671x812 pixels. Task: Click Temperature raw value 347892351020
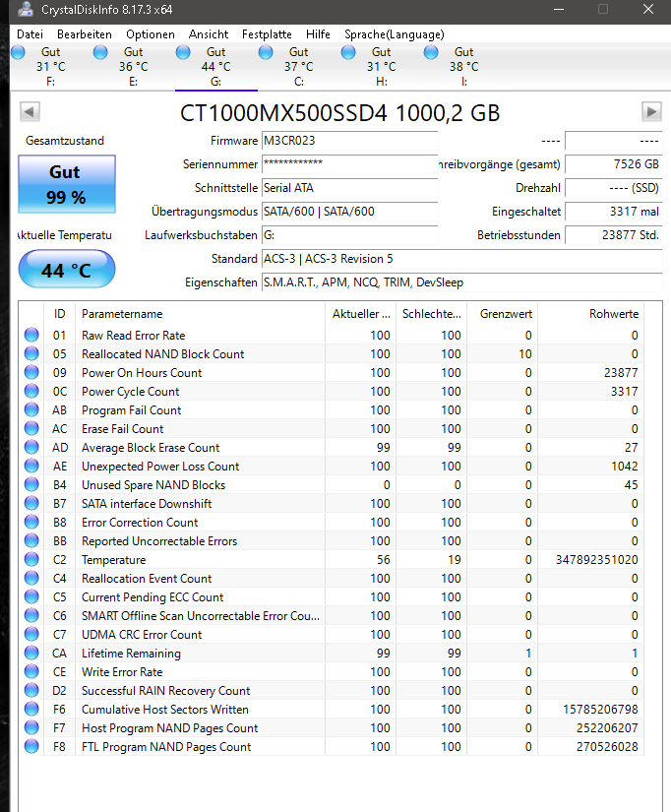click(x=596, y=560)
